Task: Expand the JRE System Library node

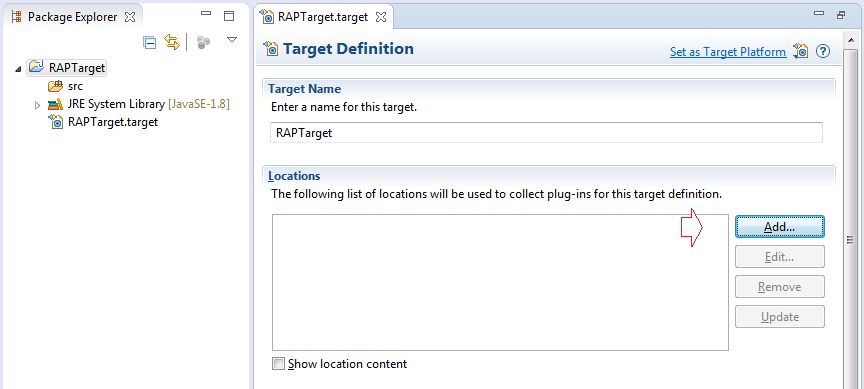Action: (x=37, y=105)
